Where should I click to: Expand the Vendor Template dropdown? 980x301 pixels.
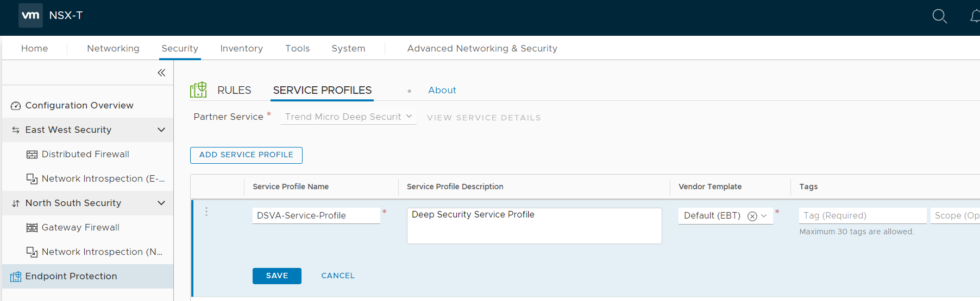[x=764, y=216]
